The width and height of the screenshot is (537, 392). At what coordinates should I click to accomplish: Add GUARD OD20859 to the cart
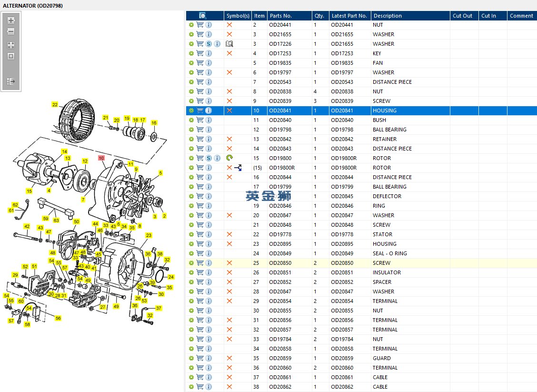pyautogui.click(x=200, y=358)
